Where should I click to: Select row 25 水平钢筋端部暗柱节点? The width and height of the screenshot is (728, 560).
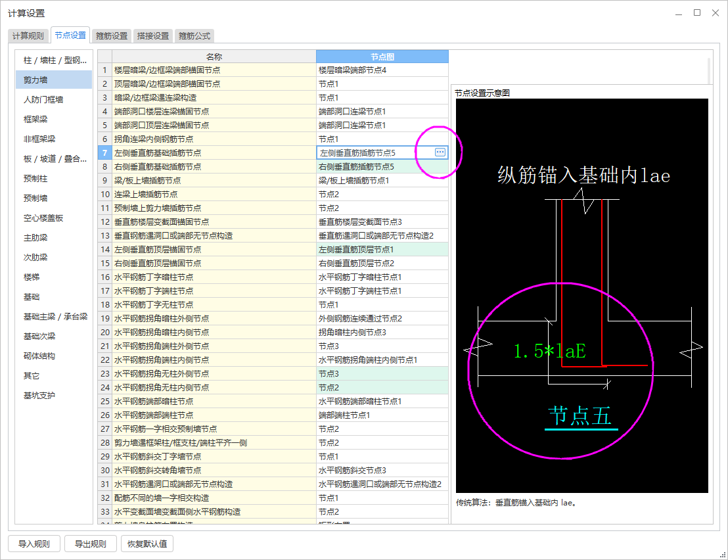coord(214,401)
